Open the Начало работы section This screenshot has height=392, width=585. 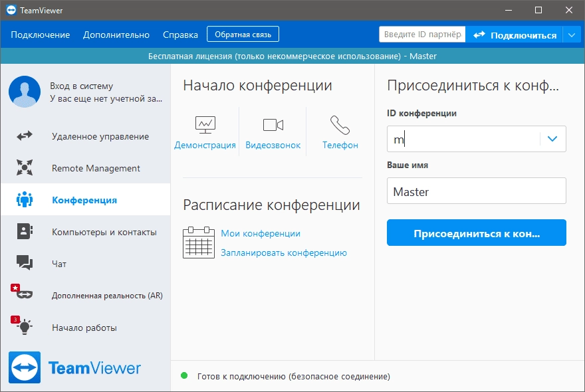(86, 328)
